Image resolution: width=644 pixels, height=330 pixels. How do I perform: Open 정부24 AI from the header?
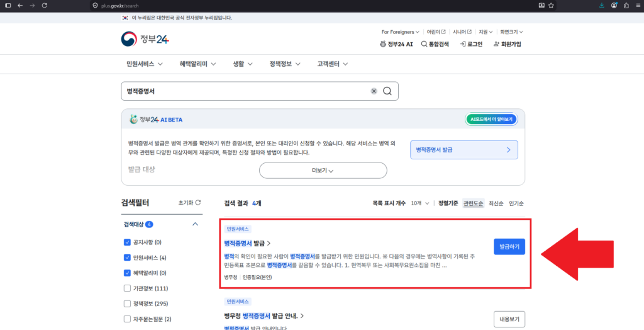coord(396,44)
